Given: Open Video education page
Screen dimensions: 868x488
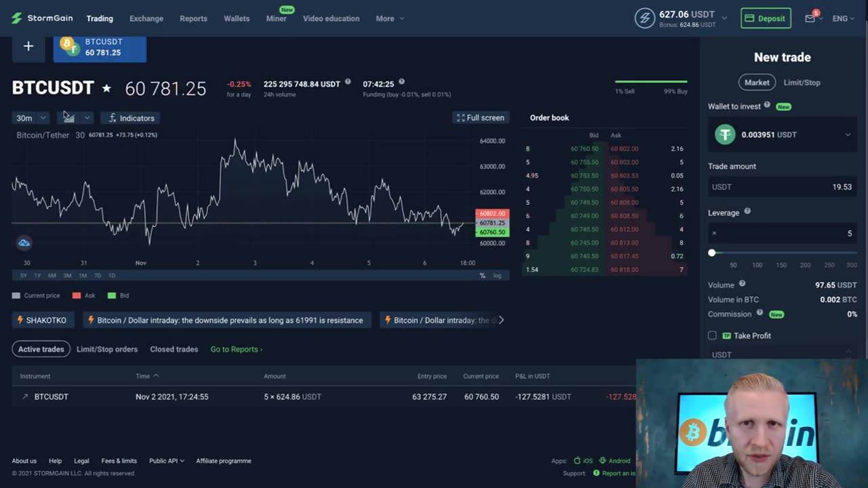Looking at the screenshot, I should (x=331, y=18).
